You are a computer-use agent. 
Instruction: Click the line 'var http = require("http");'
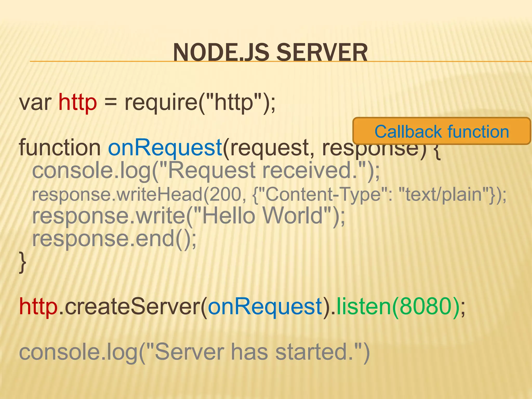tap(147, 103)
